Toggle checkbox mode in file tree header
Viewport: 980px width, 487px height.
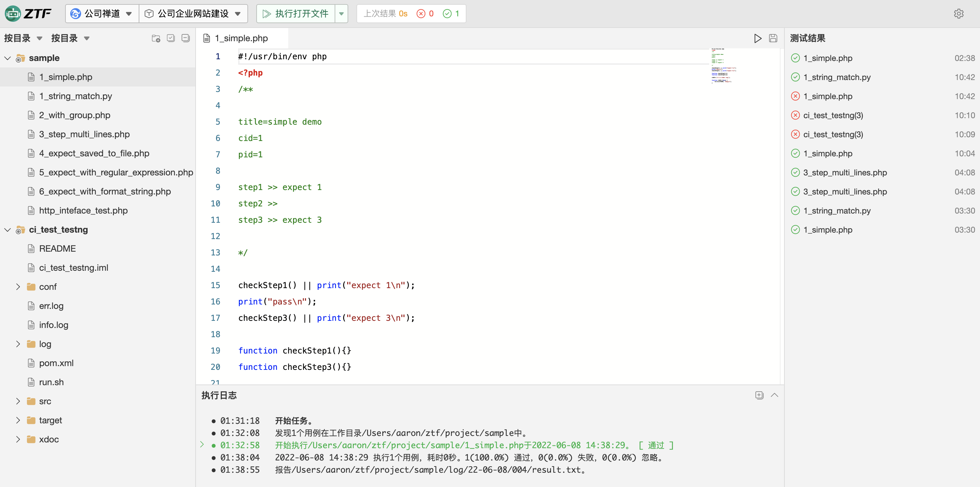tap(171, 38)
